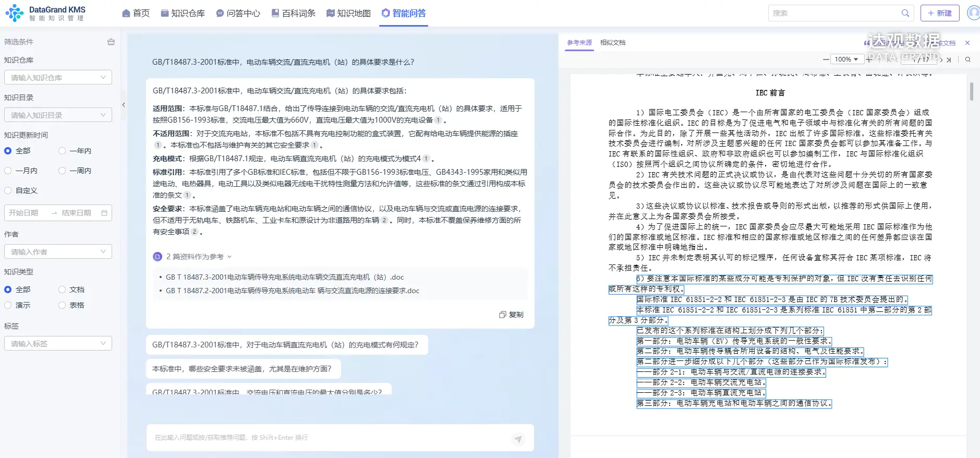The height and width of the screenshot is (458, 980).
Task: Switch to the 相似文档 tab
Action: coord(612,43)
